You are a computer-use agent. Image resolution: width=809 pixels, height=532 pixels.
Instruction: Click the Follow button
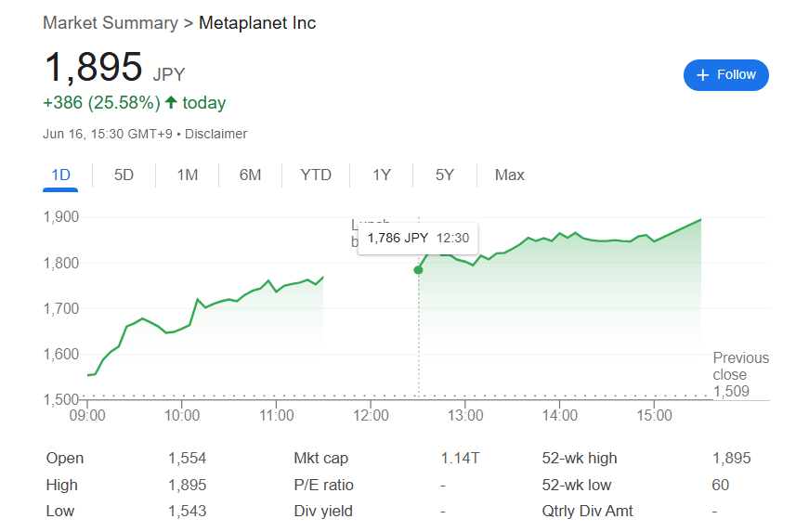(725, 74)
